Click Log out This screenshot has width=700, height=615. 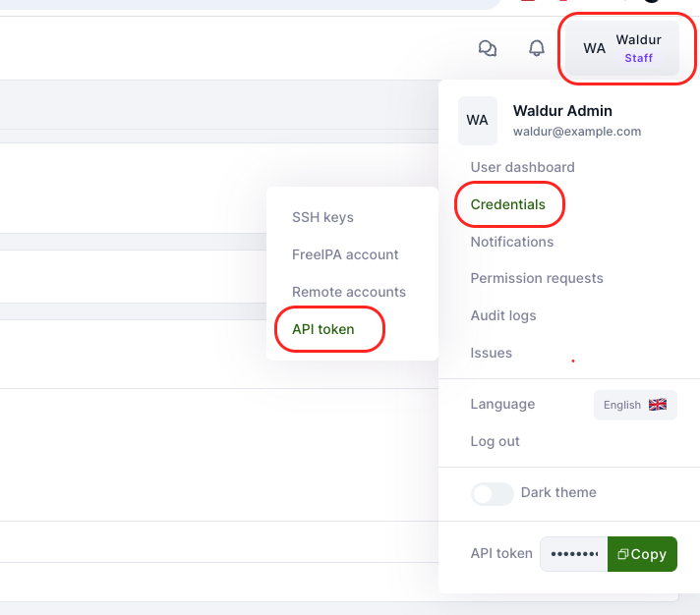pos(495,441)
